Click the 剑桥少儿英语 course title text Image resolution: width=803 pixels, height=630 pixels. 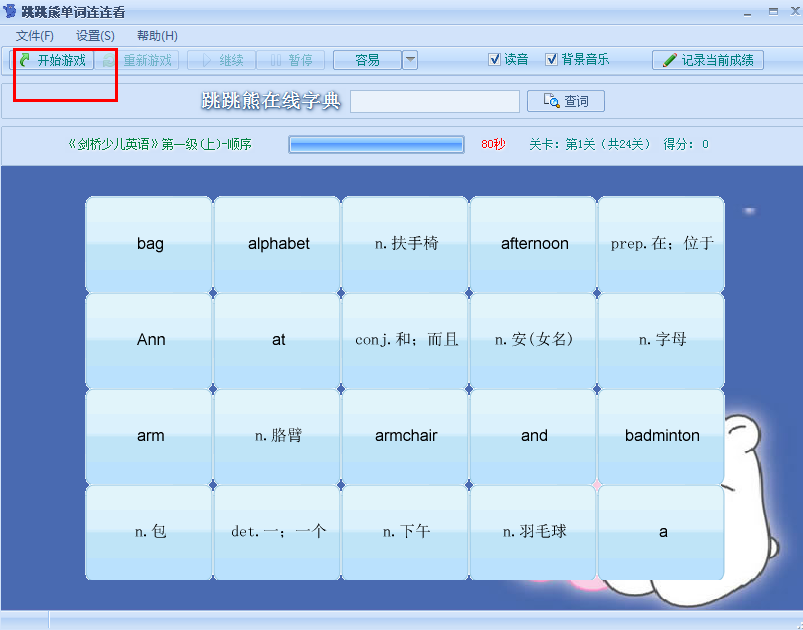(x=160, y=144)
